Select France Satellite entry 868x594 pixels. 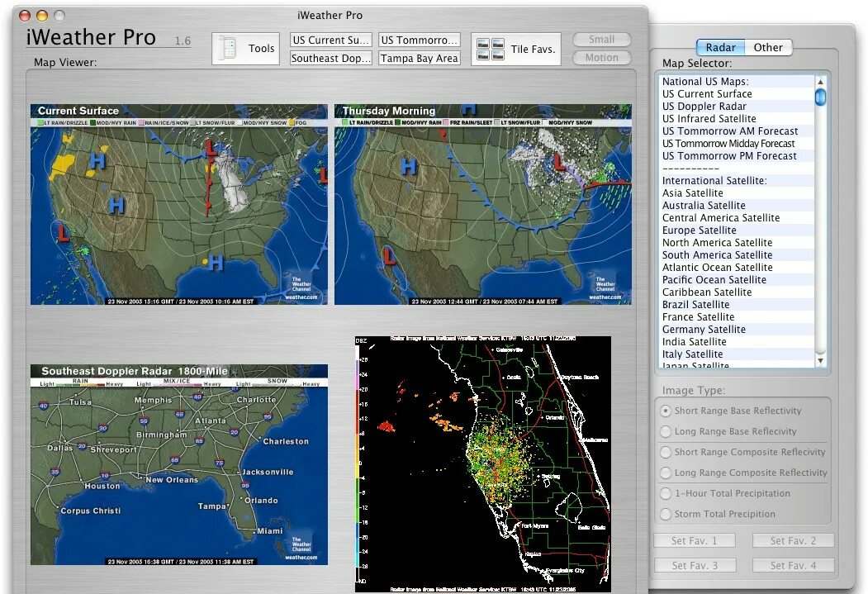[x=736, y=316]
